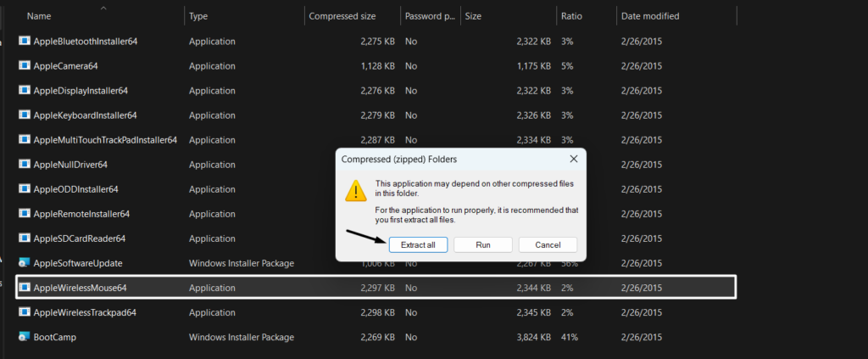
Task: Click the AppleNullDriver64 application icon
Action: [x=25, y=164]
